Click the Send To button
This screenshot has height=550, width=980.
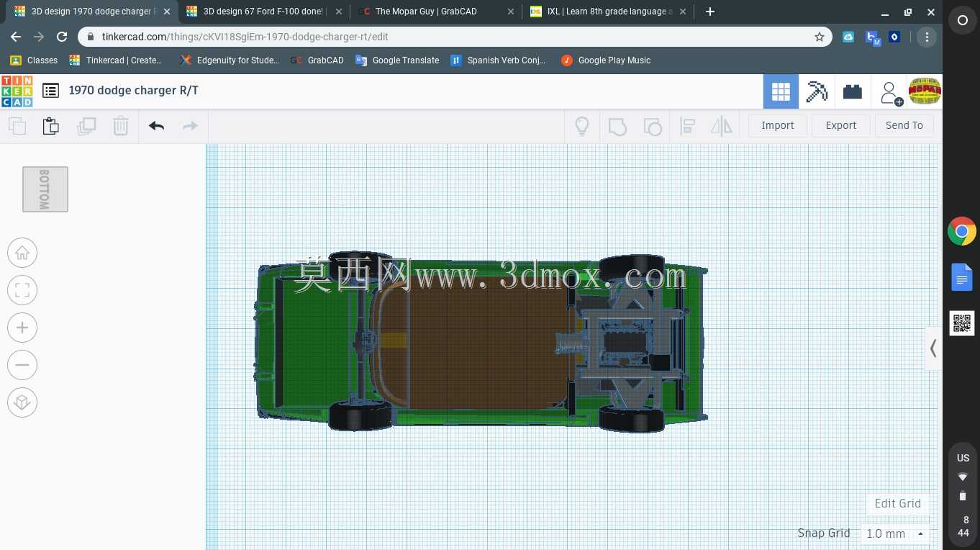pyautogui.click(x=904, y=125)
